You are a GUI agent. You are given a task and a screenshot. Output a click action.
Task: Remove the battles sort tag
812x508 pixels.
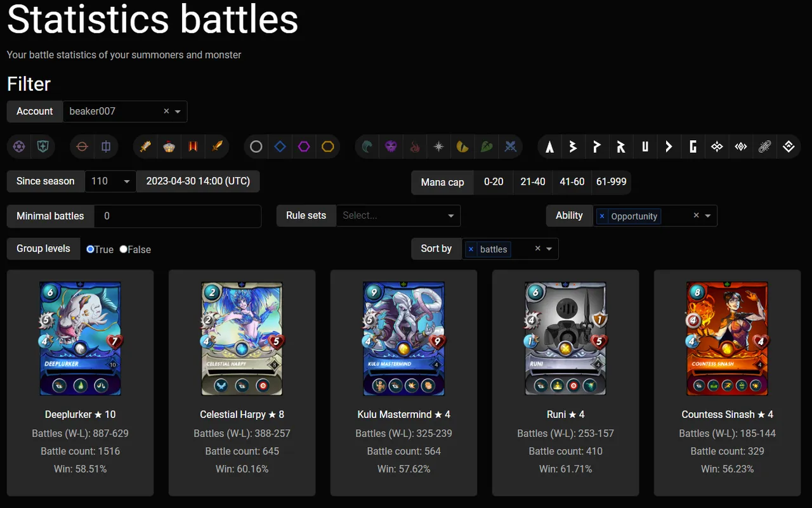[471, 249]
